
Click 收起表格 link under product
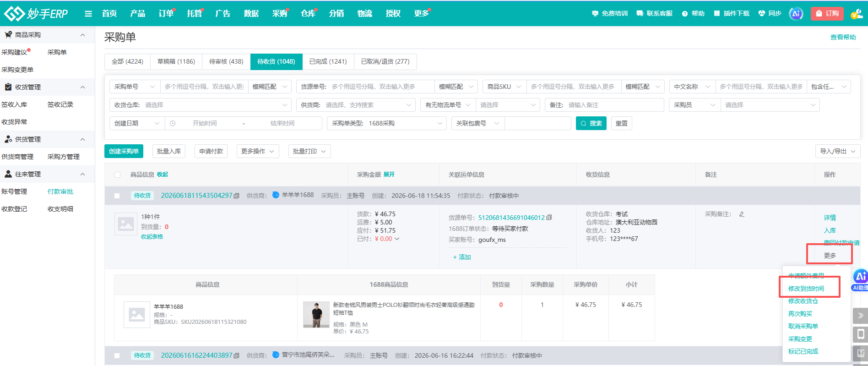152,237
